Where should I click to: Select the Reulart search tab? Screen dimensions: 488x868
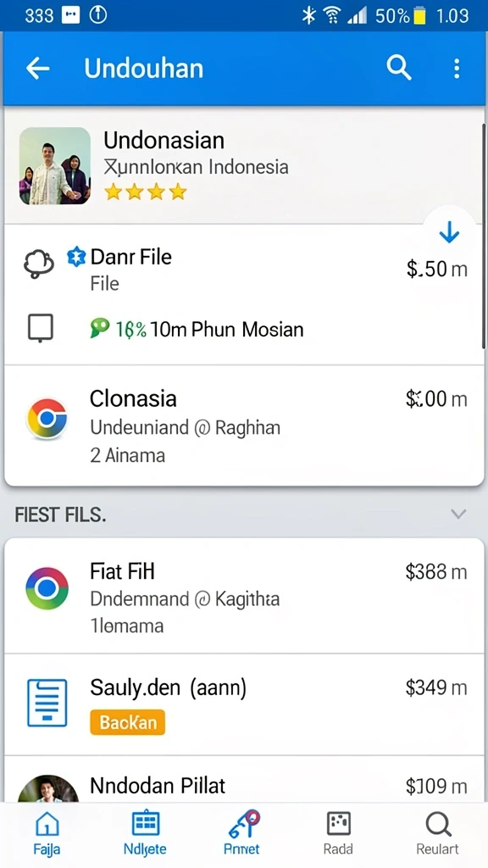(437, 833)
